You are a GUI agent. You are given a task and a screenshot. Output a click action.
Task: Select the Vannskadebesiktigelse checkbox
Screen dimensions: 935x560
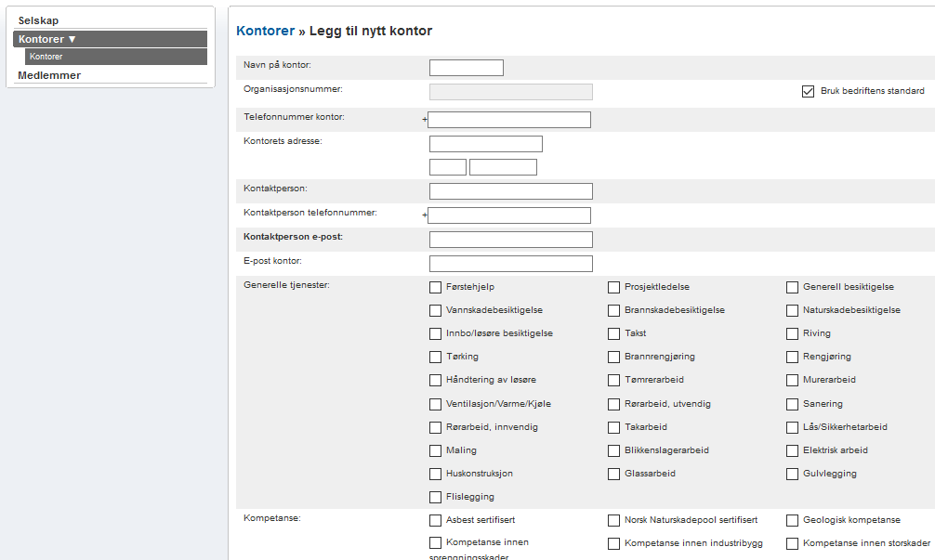(435, 310)
